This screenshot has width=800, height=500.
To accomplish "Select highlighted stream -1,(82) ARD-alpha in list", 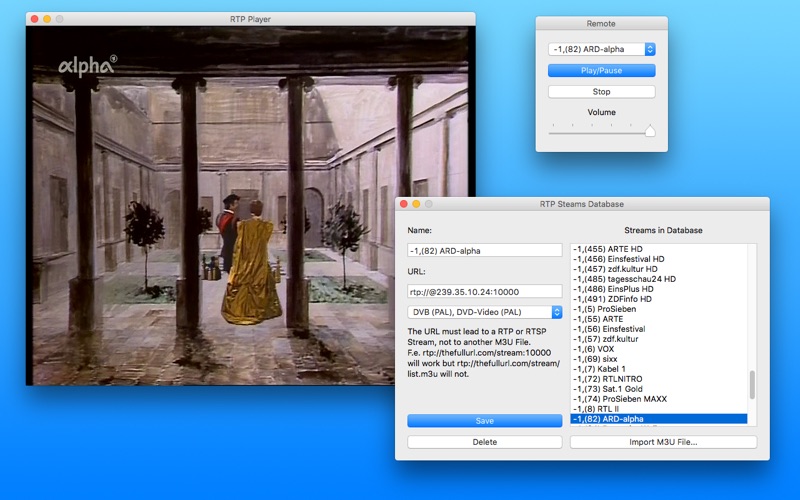I will 659,419.
